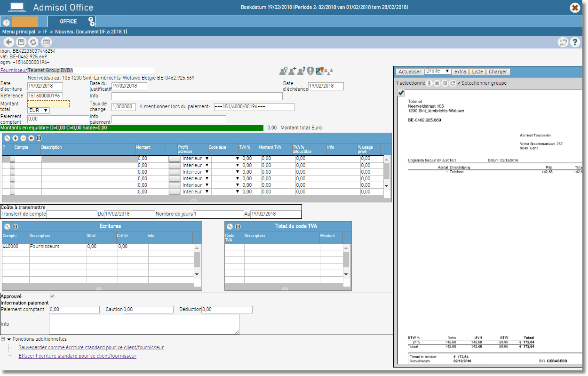Open invoice lines grid wrench settings
The image size is (588, 376).
[x=7, y=138]
